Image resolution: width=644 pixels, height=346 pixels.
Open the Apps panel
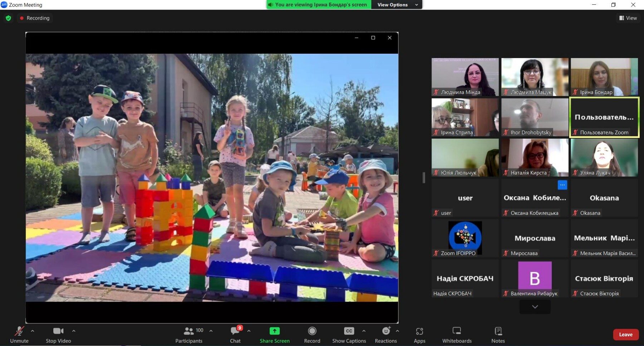(x=419, y=335)
